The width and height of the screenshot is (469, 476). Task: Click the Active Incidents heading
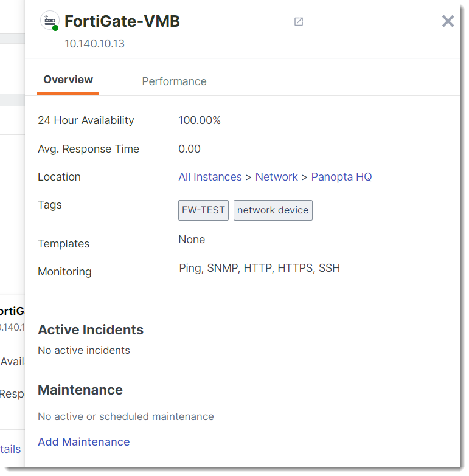pyautogui.click(x=91, y=330)
